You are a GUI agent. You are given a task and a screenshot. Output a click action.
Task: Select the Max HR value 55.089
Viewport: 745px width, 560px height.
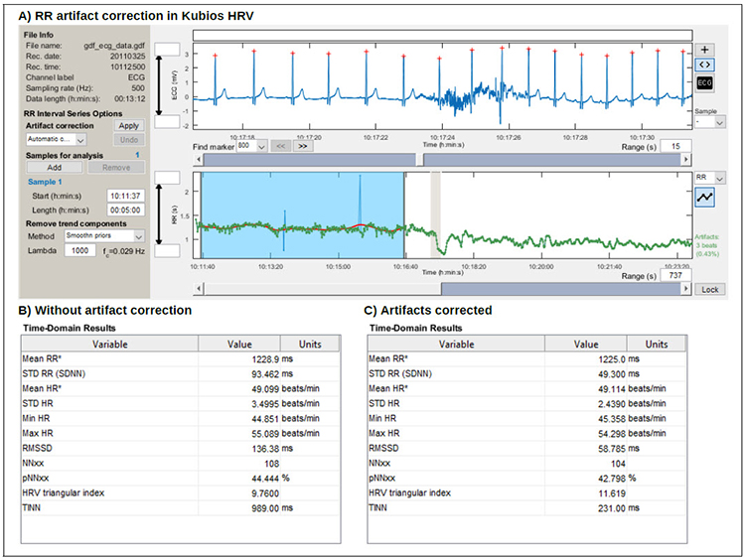point(265,434)
